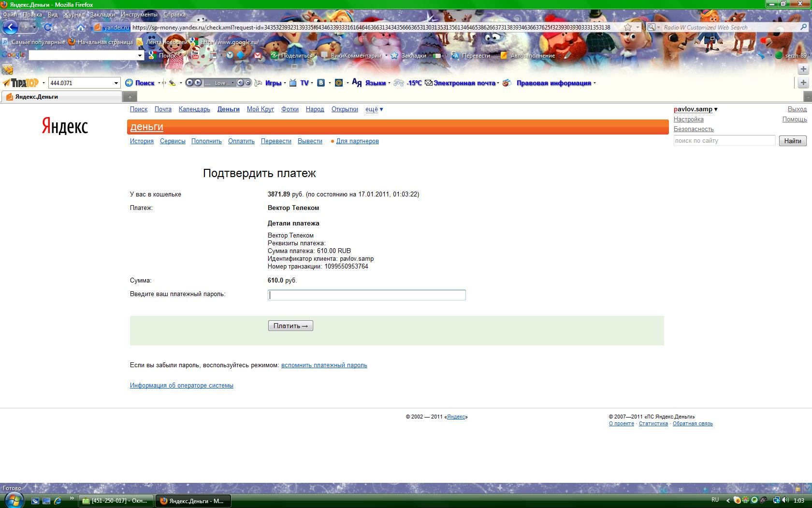Stop the radio player in the toolbar
The width and height of the screenshot is (812, 508).
click(189, 83)
